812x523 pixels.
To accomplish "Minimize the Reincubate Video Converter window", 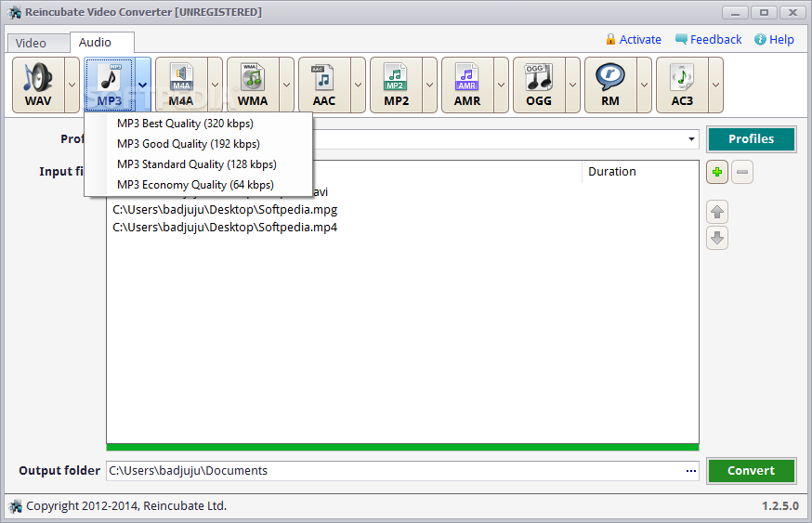I will pos(736,12).
